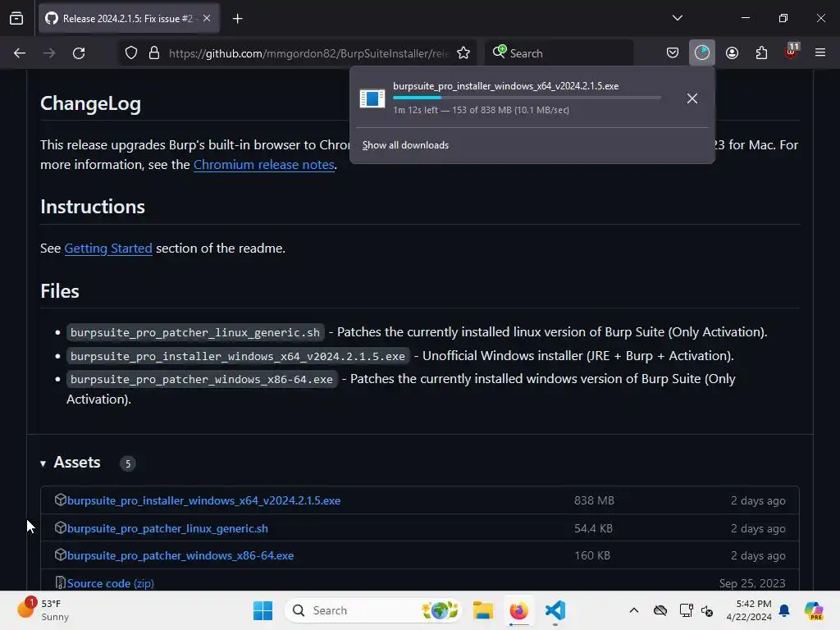Click the ChangeLog heading
Viewport: 840px width, 630px height.
click(90, 103)
